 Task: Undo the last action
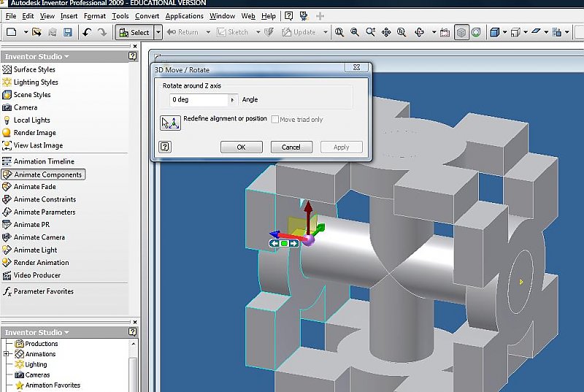[87, 32]
